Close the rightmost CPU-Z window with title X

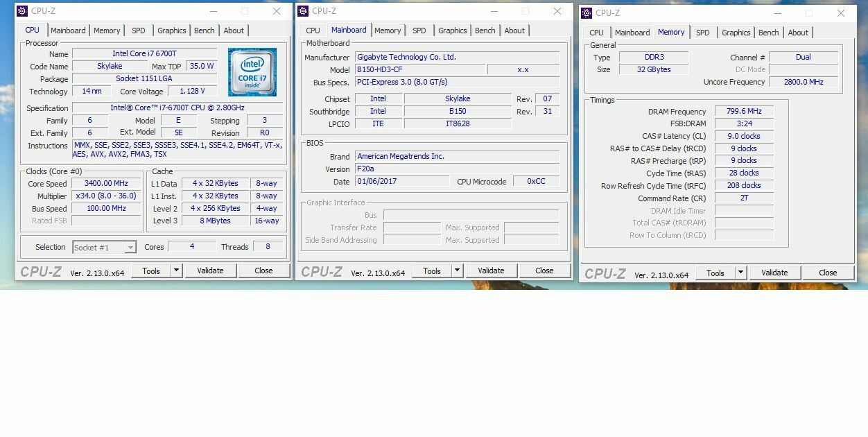841,13
